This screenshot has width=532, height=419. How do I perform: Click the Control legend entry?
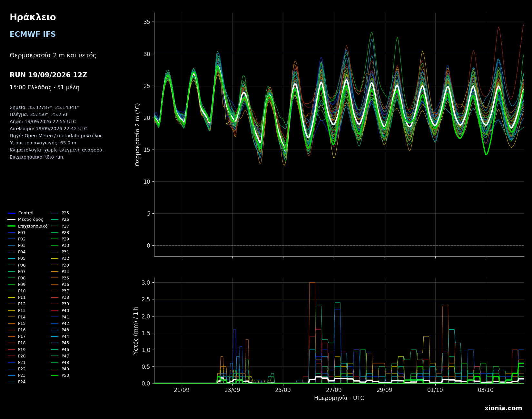tap(21, 213)
